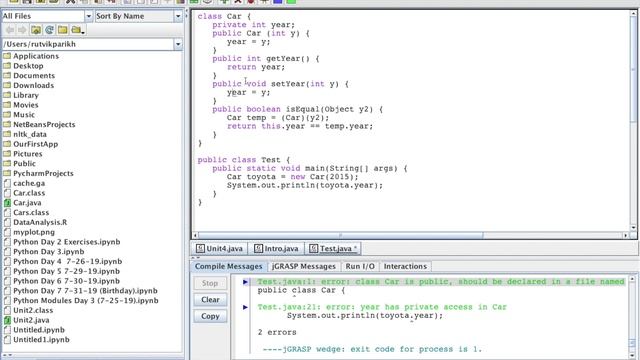640x360 pixels.
Task: Click the class Car public error message
Action: 441,282
